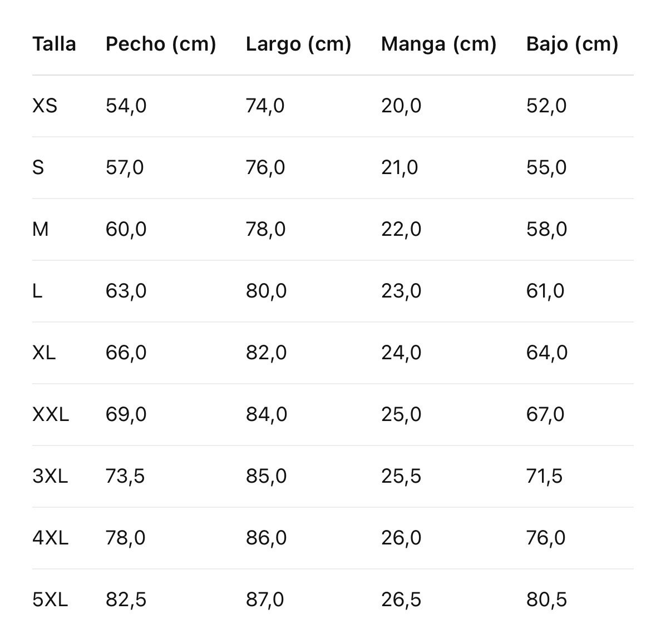The image size is (656, 644).
Task: Click the Talla column header
Action: 54,44
